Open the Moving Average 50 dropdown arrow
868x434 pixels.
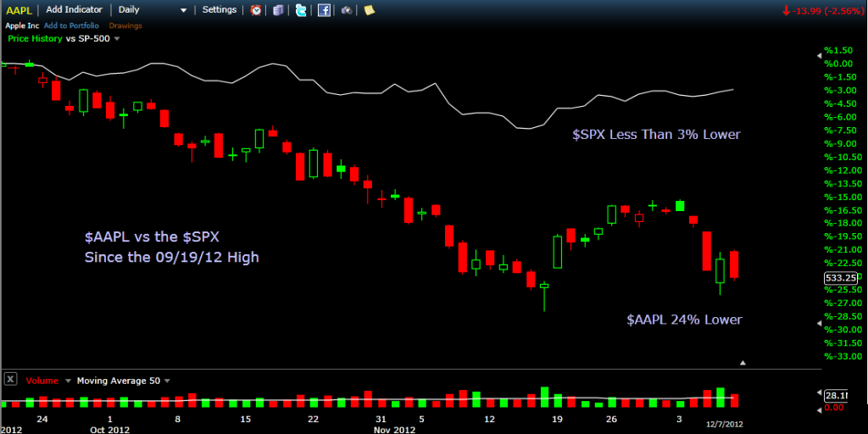pyautogui.click(x=167, y=381)
